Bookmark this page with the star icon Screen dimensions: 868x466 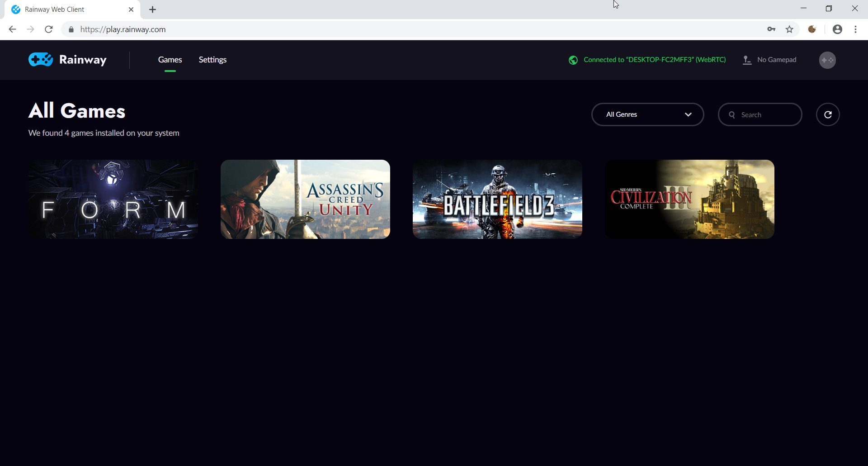(x=789, y=29)
